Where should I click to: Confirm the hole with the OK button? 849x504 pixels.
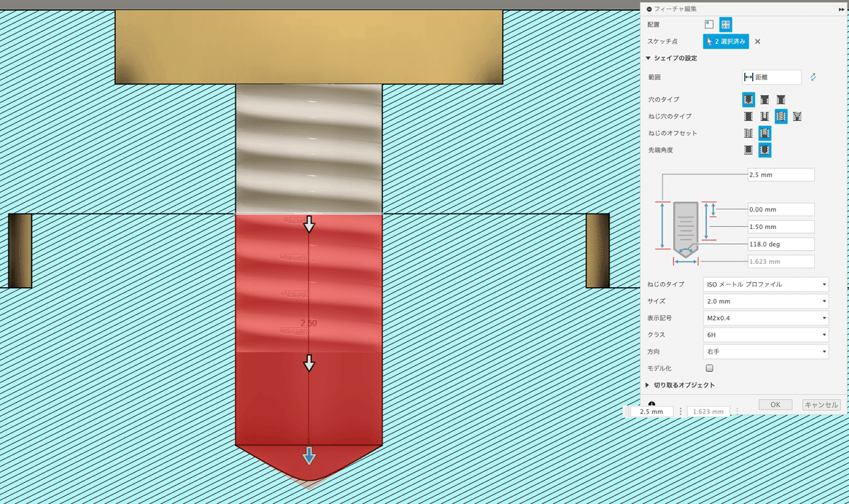(x=775, y=405)
